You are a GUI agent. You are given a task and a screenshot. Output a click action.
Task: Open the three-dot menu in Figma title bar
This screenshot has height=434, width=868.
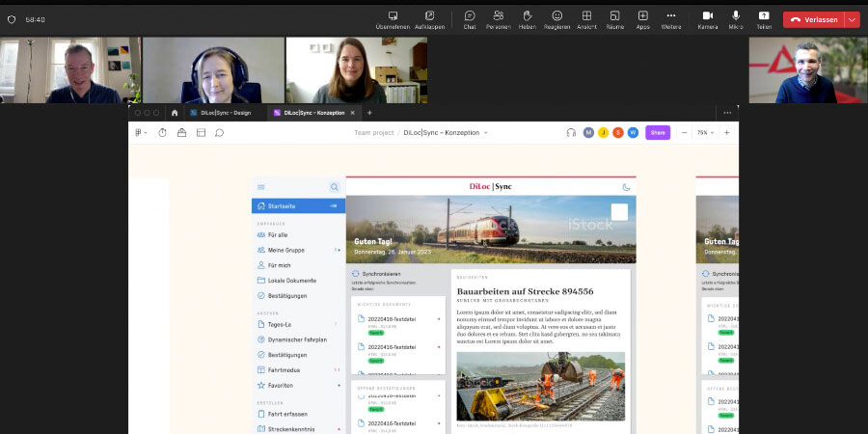pos(727,113)
